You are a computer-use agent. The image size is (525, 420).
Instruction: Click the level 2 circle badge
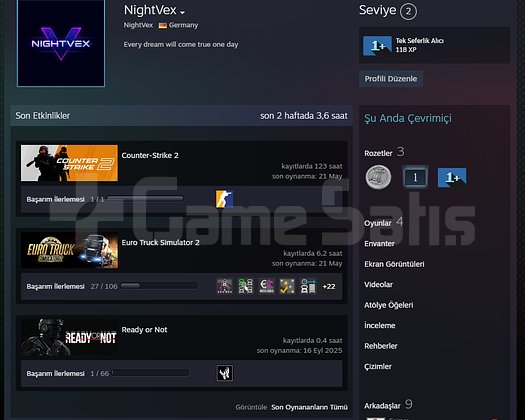click(408, 11)
